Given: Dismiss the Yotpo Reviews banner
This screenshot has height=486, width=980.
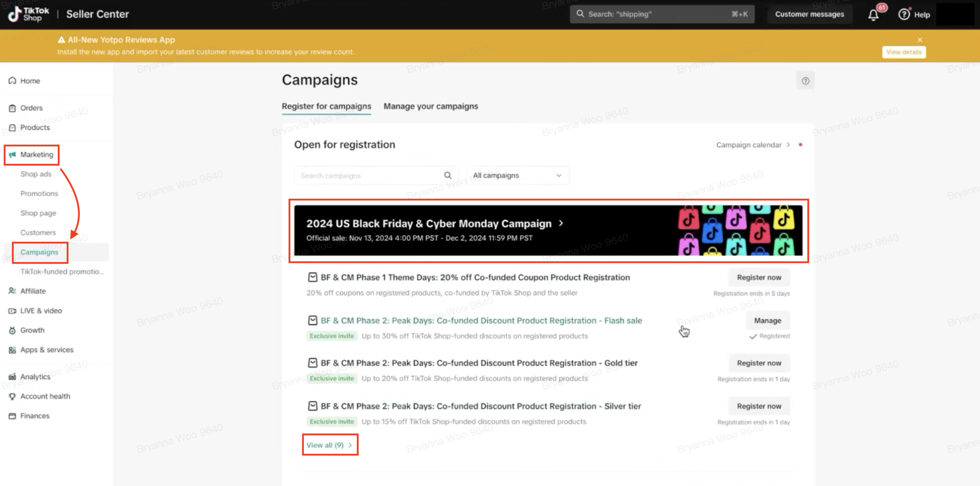Looking at the screenshot, I should point(920,39).
